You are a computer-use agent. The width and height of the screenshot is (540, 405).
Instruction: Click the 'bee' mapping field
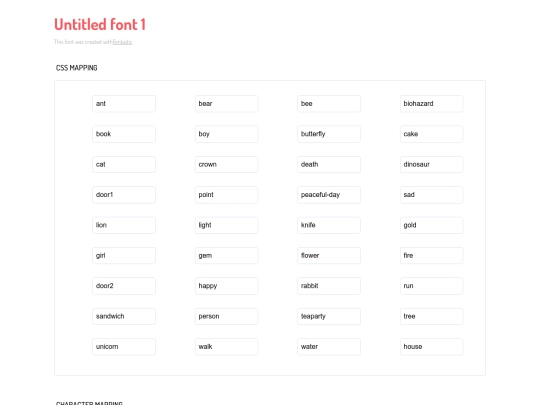coord(329,104)
